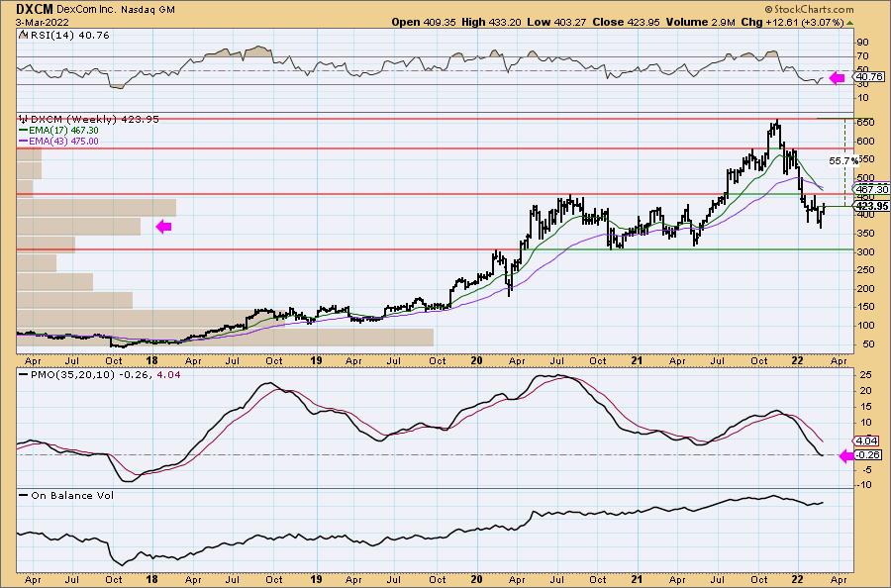891x588 pixels.
Task: Click the 3-Mar-2022 chart date
Action: click(x=43, y=22)
